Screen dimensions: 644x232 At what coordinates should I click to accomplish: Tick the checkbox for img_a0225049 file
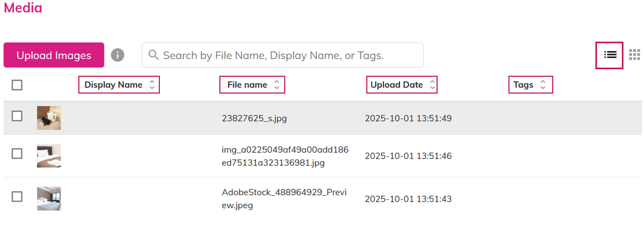tap(17, 154)
